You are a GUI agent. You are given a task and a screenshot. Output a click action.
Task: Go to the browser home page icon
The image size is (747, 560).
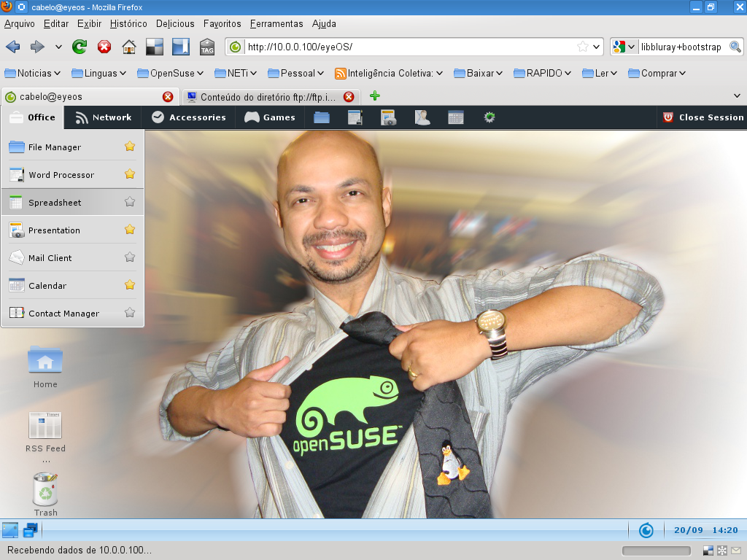click(x=129, y=47)
